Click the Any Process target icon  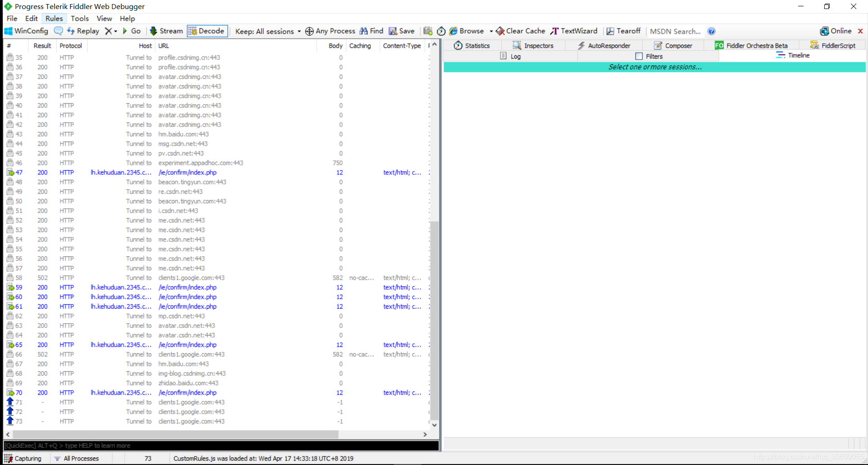[310, 31]
